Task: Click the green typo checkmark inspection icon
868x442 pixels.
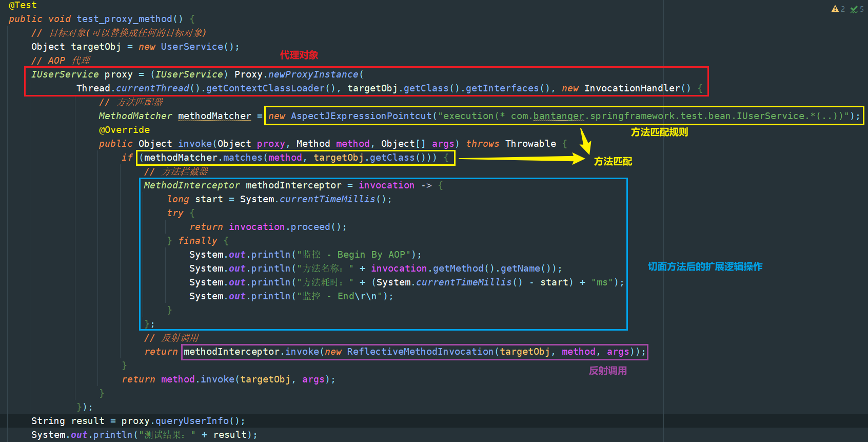Action: (x=854, y=9)
